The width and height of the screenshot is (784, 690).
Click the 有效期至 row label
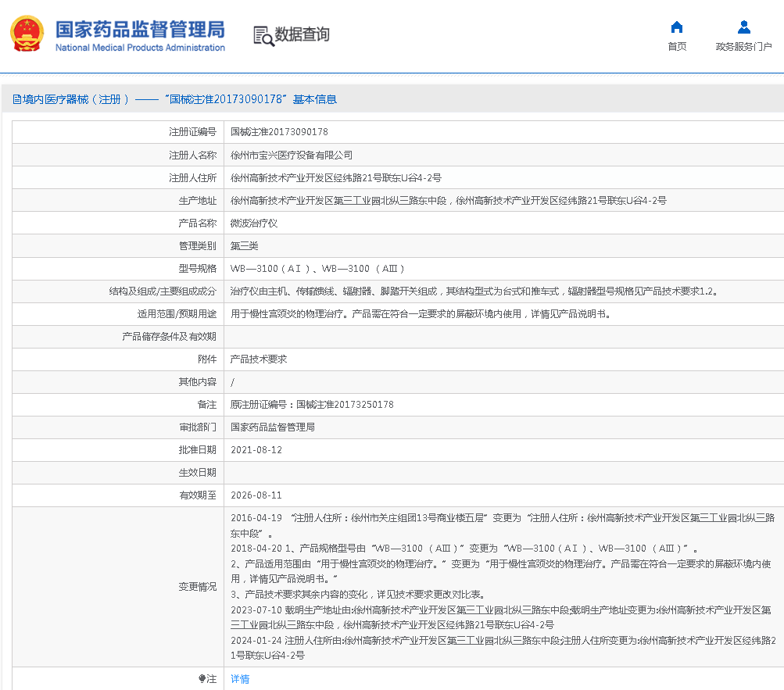[198, 495]
